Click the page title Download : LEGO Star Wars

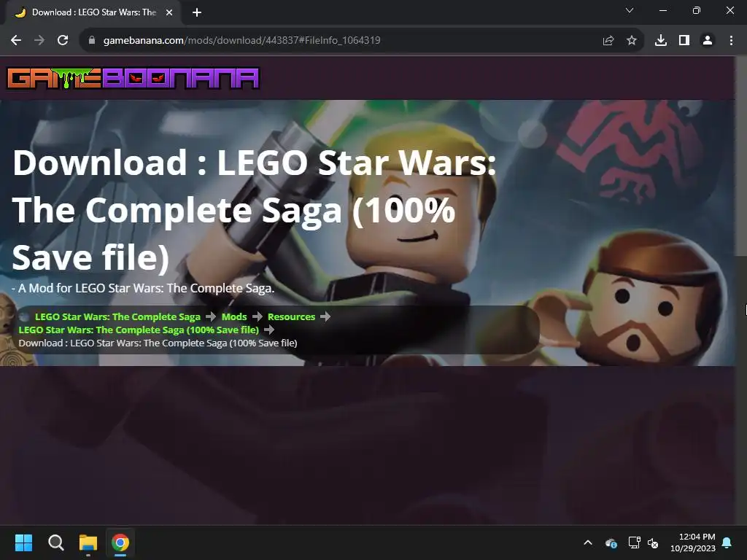click(255, 210)
